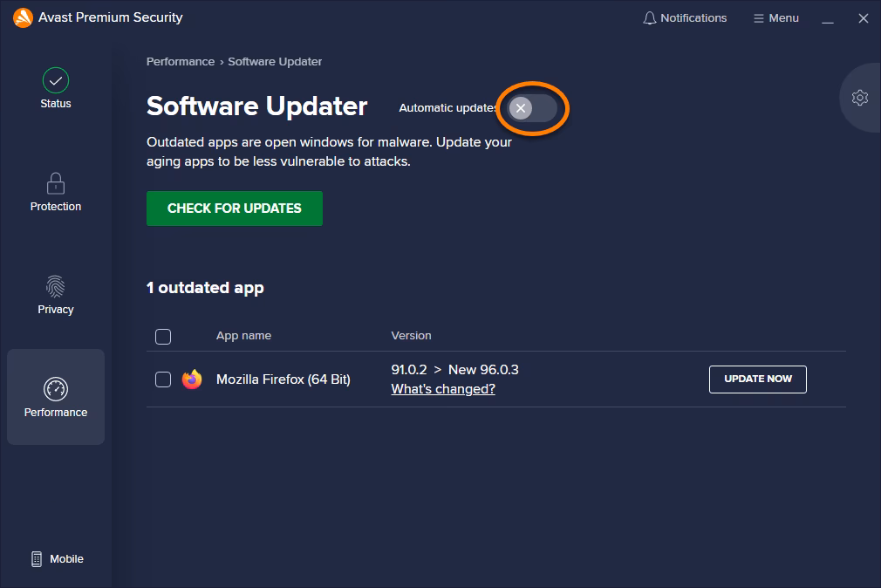Open Performance via the gauge icon
This screenshot has width=881, height=588.
(56, 389)
